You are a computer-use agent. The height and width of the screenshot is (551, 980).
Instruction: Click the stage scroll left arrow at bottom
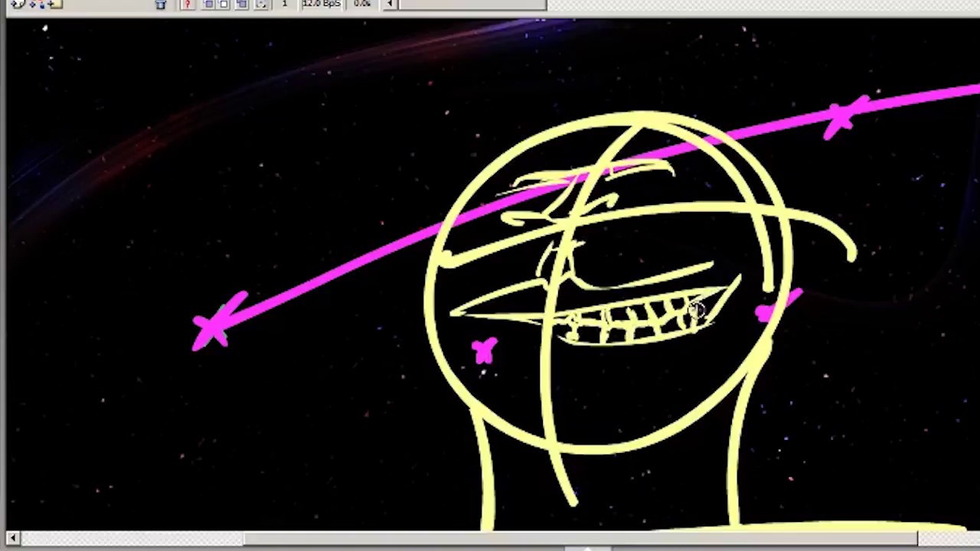13,539
